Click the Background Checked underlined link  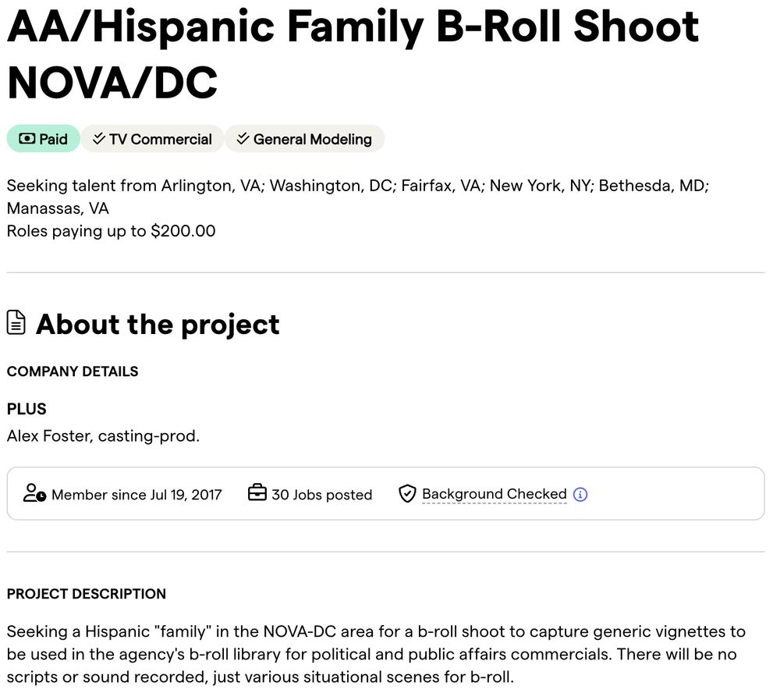(x=494, y=494)
